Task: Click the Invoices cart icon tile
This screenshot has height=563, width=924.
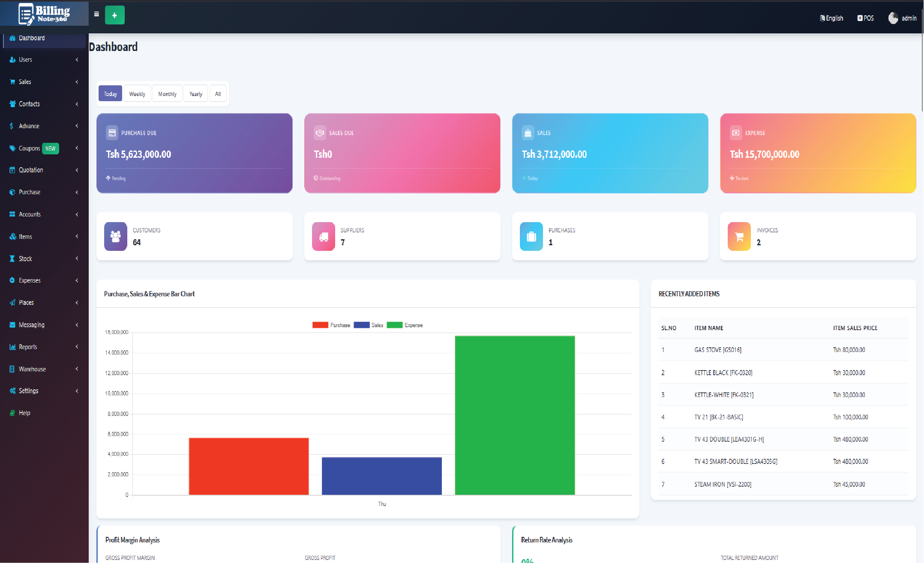Action: pos(739,236)
